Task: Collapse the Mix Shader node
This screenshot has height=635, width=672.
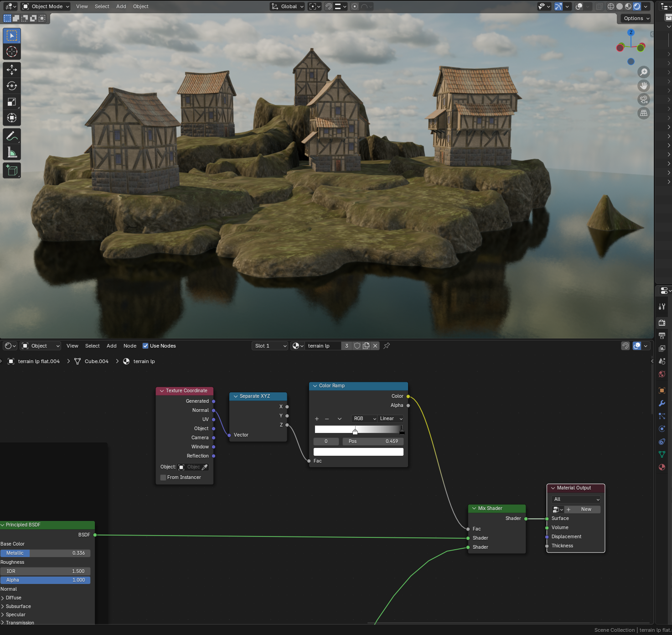Action: coord(474,508)
